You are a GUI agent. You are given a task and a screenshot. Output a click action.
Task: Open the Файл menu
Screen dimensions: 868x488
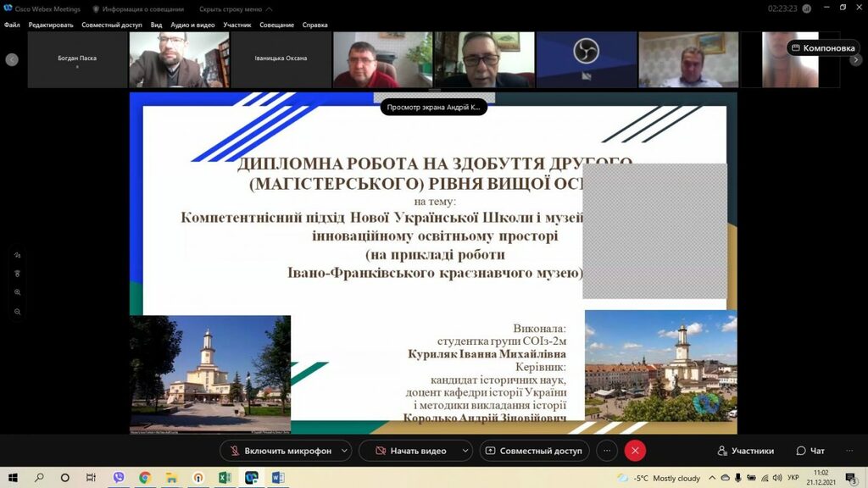tap(12, 25)
